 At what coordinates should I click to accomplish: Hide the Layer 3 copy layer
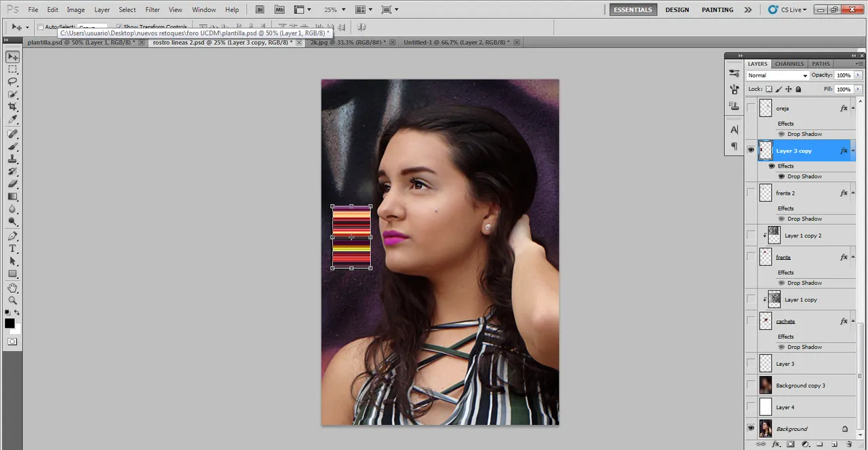[751, 150]
